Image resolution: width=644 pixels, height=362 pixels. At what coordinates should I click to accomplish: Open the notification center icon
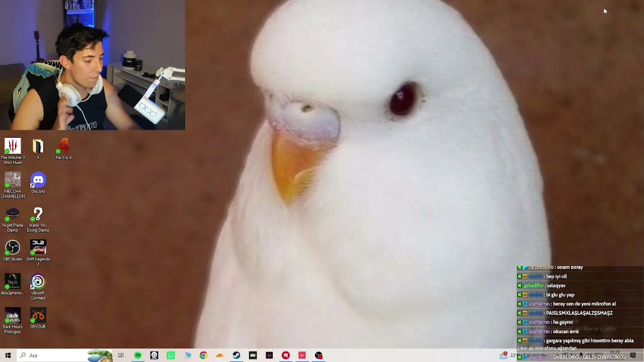tap(633, 355)
